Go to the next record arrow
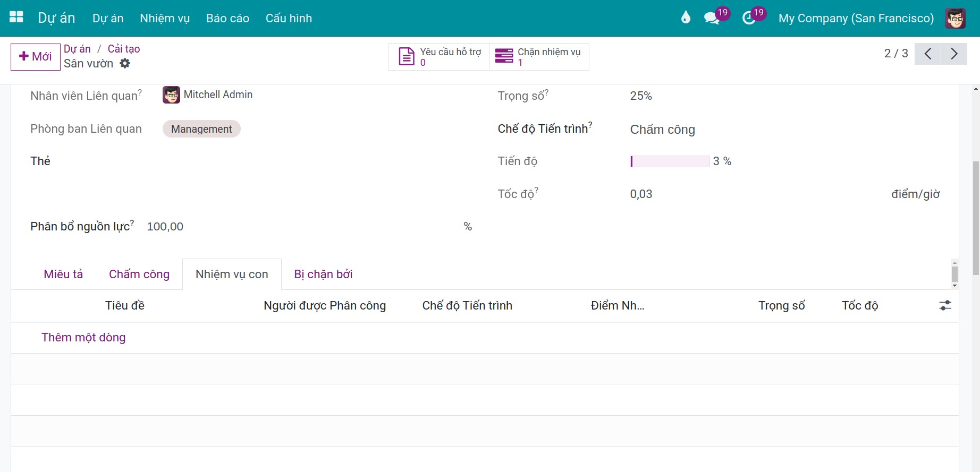 coord(954,54)
